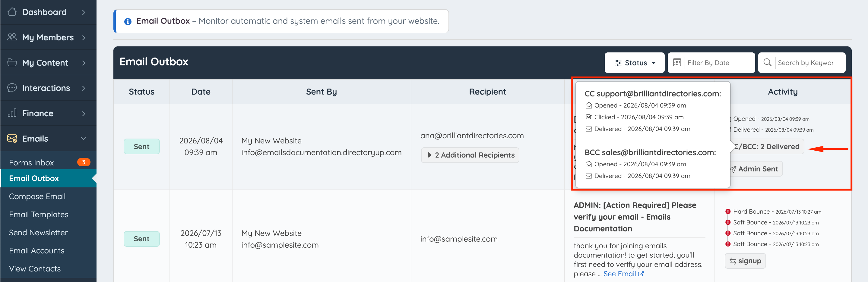
Task: Click the Activity column header
Action: 783,92
